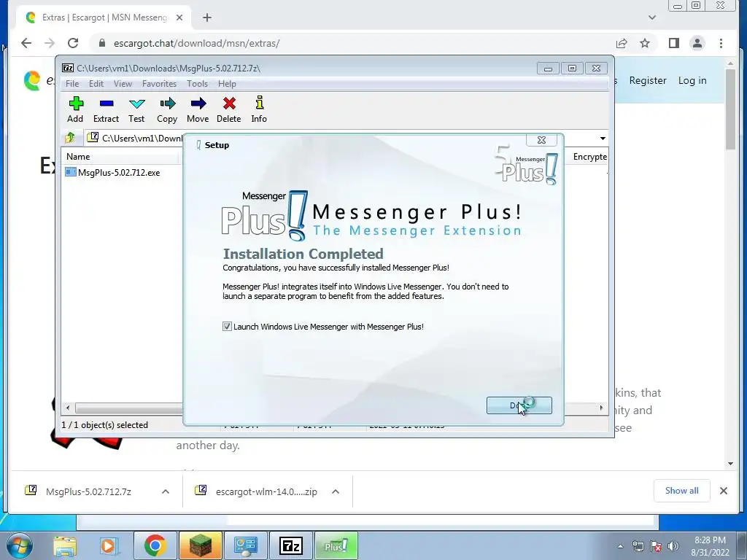Image resolution: width=747 pixels, height=560 pixels.
Task: Click the Chrome address bar URL
Action: [x=196, y=43]
